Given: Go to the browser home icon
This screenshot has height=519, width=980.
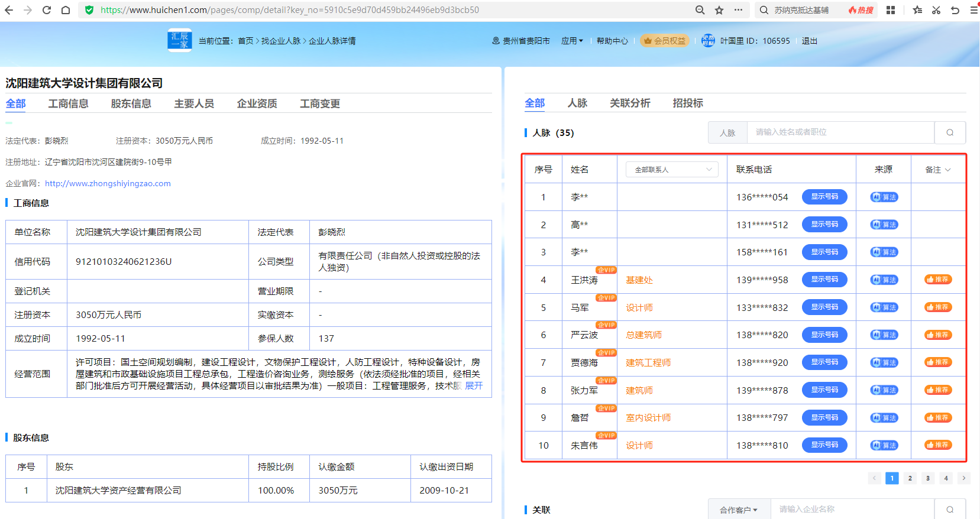Looking at the screenshot, I should pyautogui.click(x=66, y=10).
